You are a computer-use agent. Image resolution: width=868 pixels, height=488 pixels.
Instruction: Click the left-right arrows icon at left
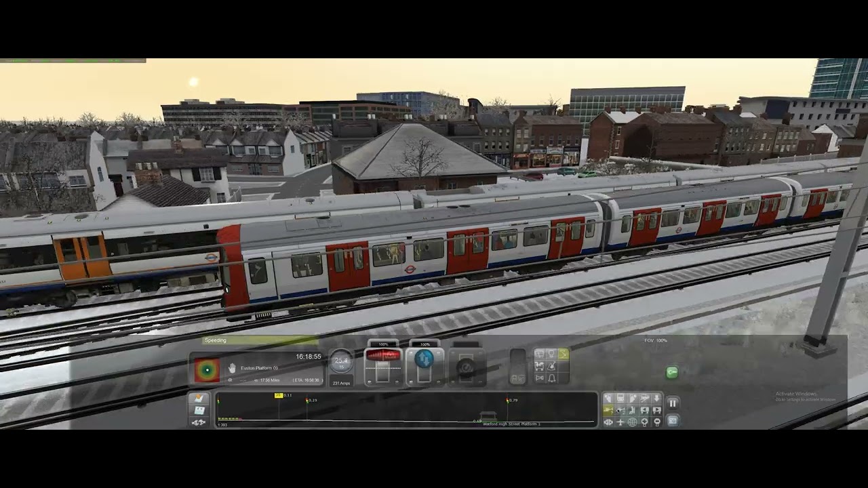click(198, 422)
